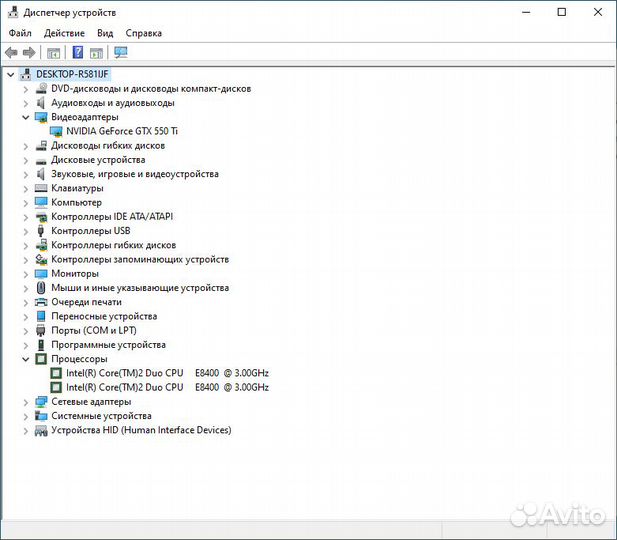
Task: Click the port icon next to Порты (COM и LPT)
Action: click(41, 330)
